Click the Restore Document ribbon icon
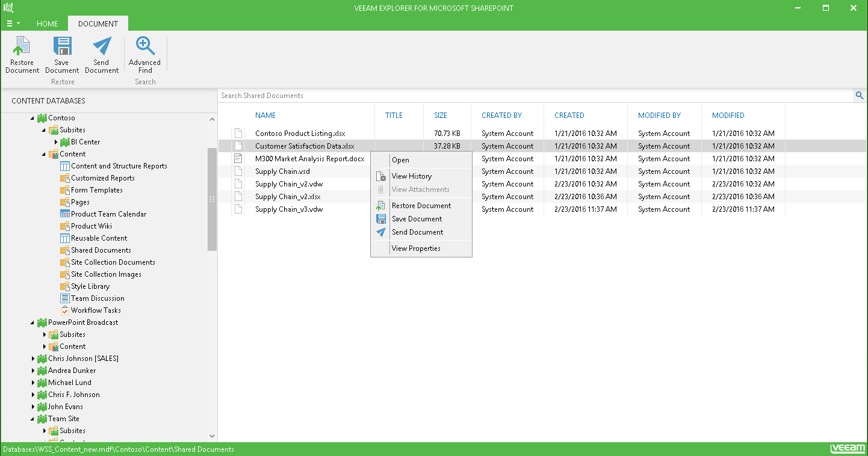Screen dimensions: 868x456 pos(22,47)
